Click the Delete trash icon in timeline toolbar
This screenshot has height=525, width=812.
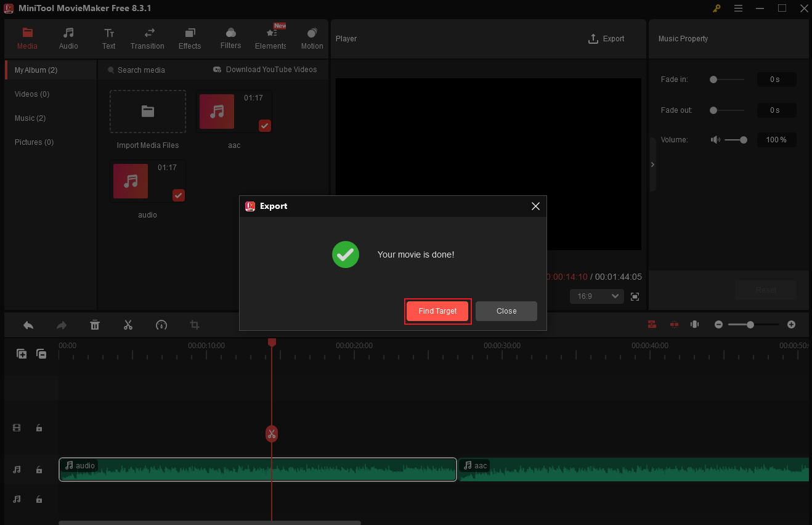pyautogui.click(x=95, y=325)
